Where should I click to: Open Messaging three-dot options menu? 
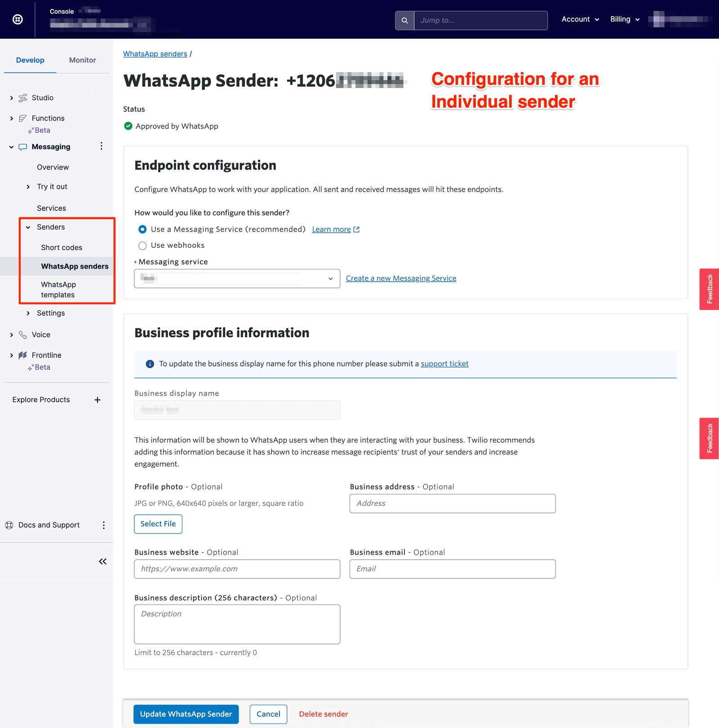point(102,146)
